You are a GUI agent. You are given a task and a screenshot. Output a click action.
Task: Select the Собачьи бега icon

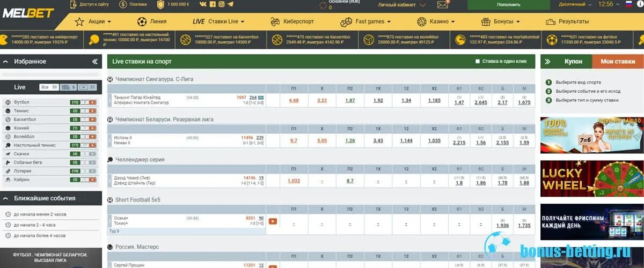coord(8,162)
